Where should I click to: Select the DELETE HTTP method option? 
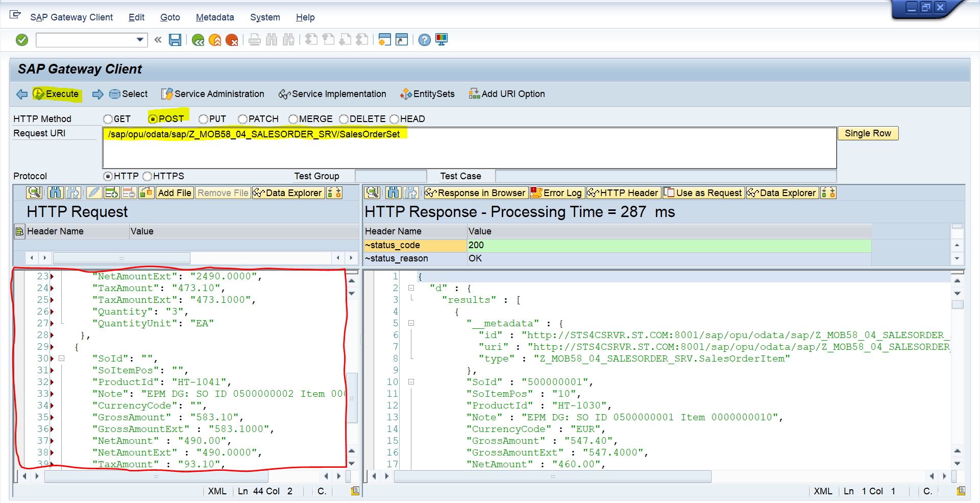pos(344,119)
